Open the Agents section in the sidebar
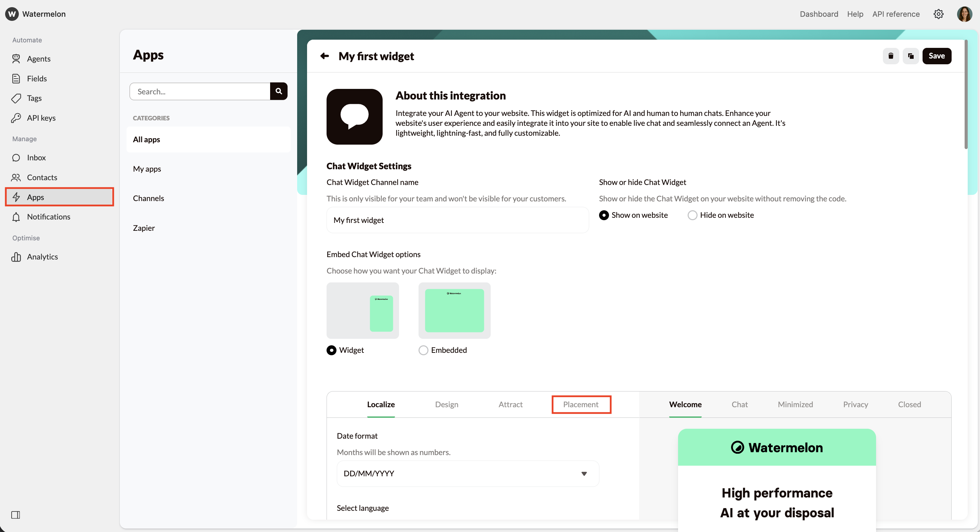This screenshot has height=532, width=980. click(38, 58)
